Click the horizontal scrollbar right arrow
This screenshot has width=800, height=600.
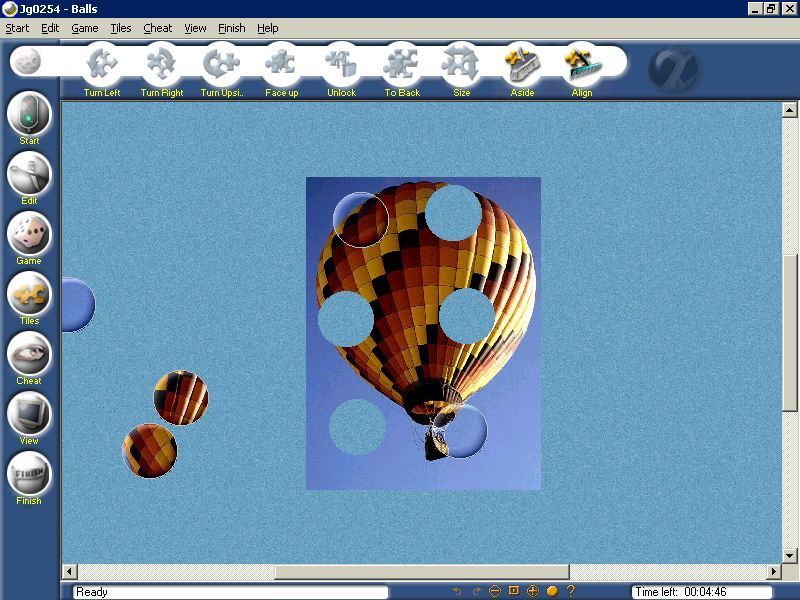[774, 571]
